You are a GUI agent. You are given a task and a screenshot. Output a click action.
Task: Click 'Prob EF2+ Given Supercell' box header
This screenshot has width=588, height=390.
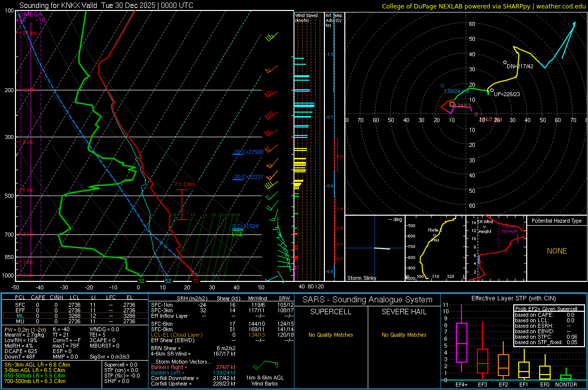(x=546, y=309)
